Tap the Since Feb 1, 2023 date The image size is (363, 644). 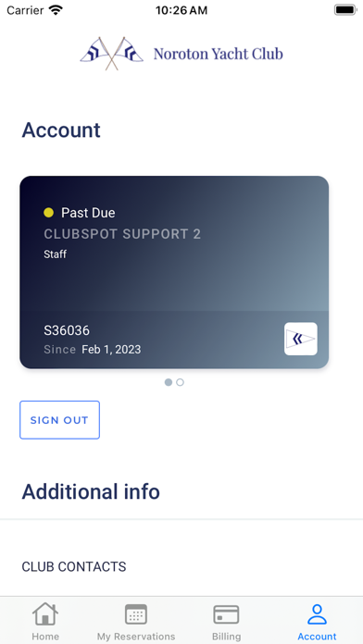coord(93,350)
